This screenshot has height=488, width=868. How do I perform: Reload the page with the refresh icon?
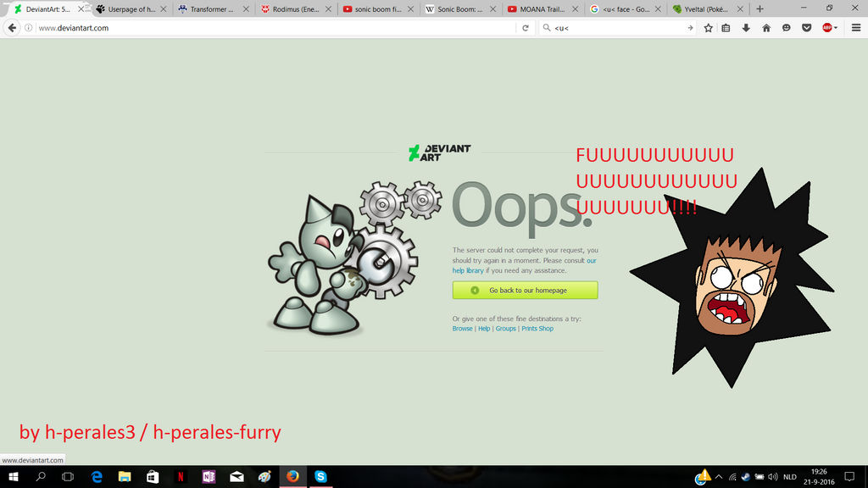(x=526, y=26)
